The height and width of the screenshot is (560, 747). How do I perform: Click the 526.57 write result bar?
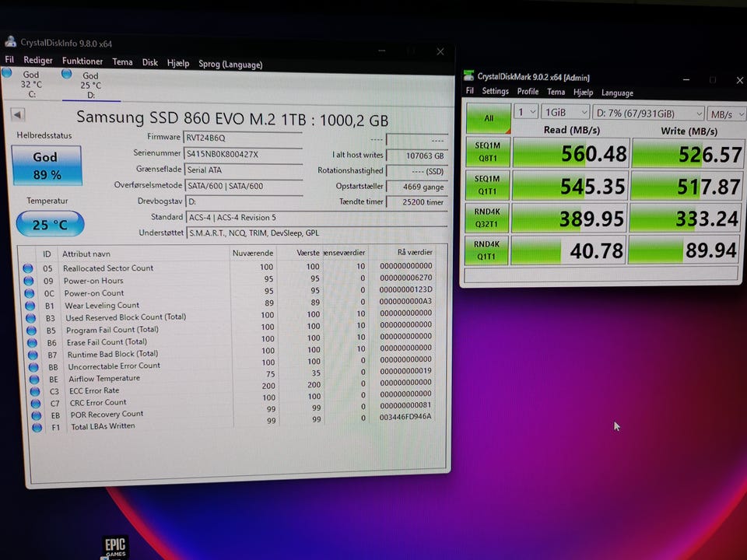pos(687,154)
